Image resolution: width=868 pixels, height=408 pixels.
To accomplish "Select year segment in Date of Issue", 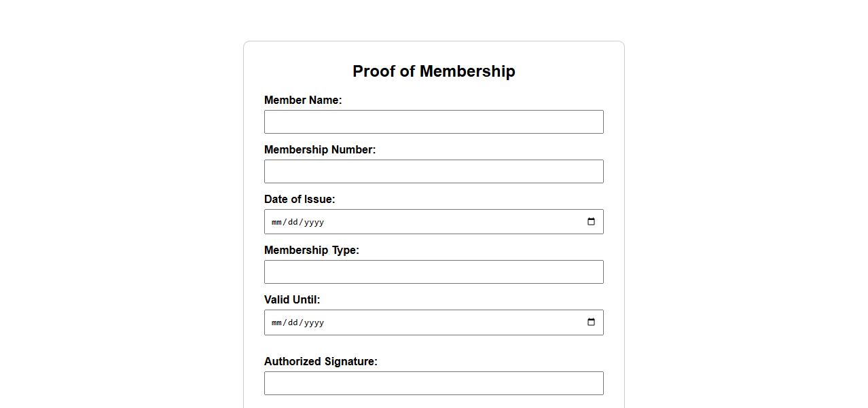I will click(314, 222).
